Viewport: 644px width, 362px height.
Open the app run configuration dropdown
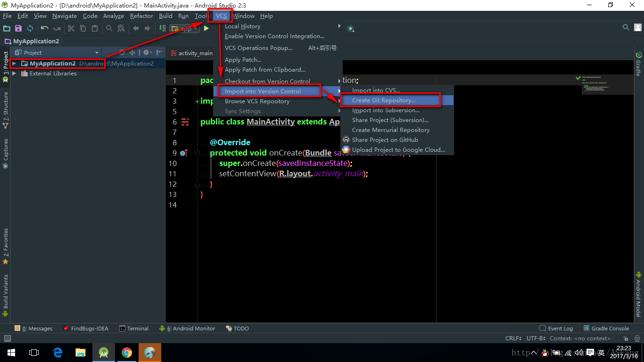185,28
